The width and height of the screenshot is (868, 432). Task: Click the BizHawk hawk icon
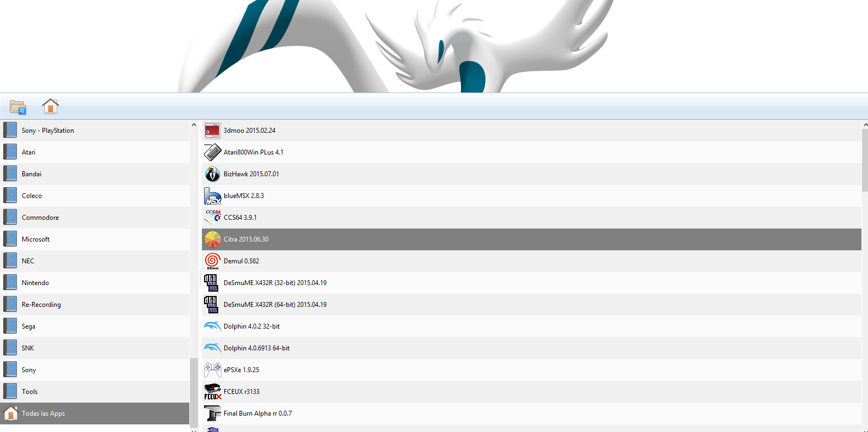[x=212, y=174]
